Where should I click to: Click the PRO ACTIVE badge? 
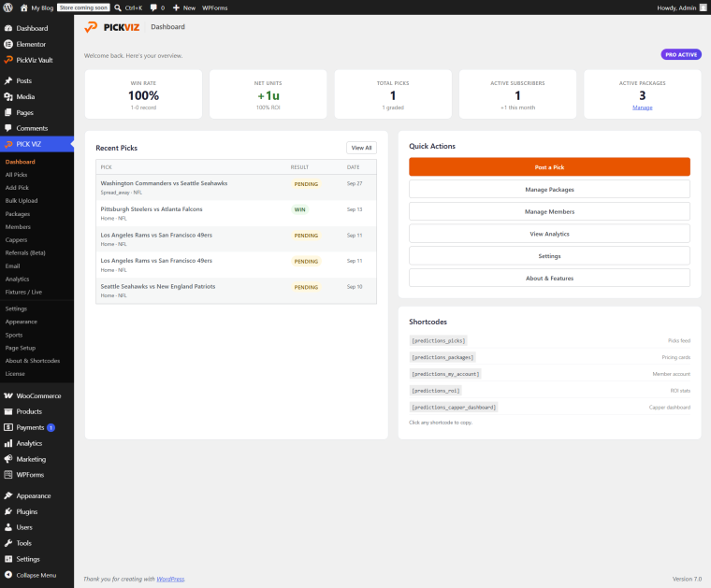click(681, 54)
